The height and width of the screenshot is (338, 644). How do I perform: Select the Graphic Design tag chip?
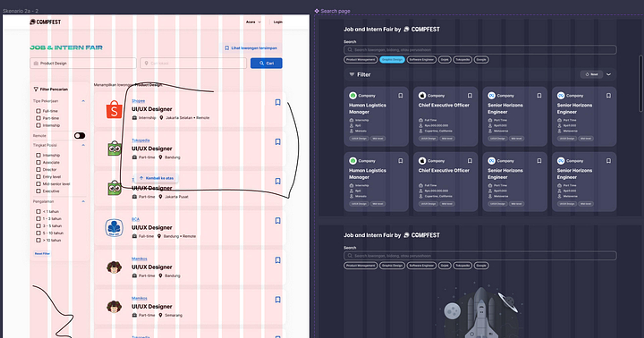click(392, 60)
